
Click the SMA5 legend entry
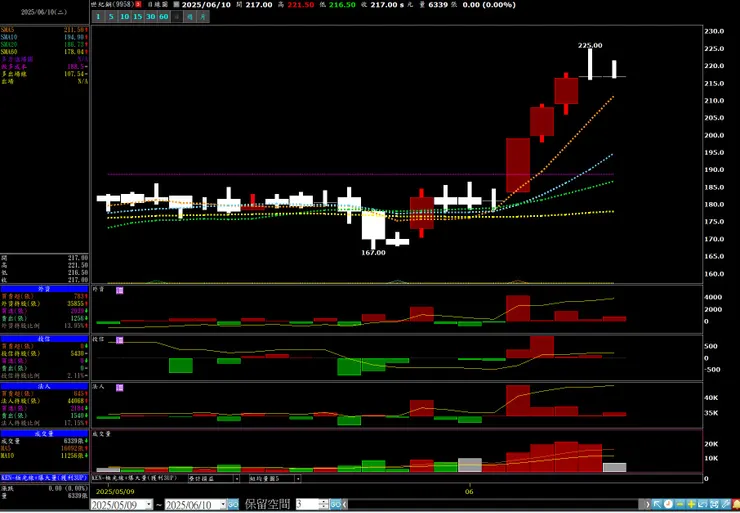pyautogui.click(x=44, y=30)
